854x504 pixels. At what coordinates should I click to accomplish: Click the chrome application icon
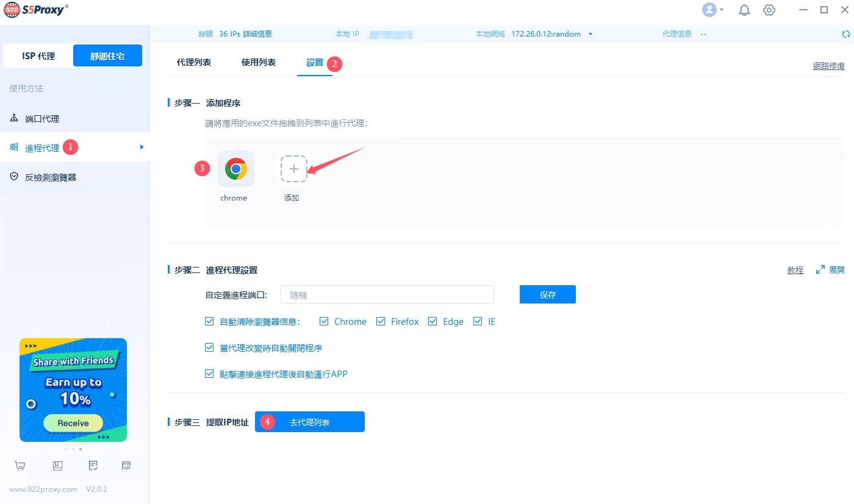pos(235,169)
